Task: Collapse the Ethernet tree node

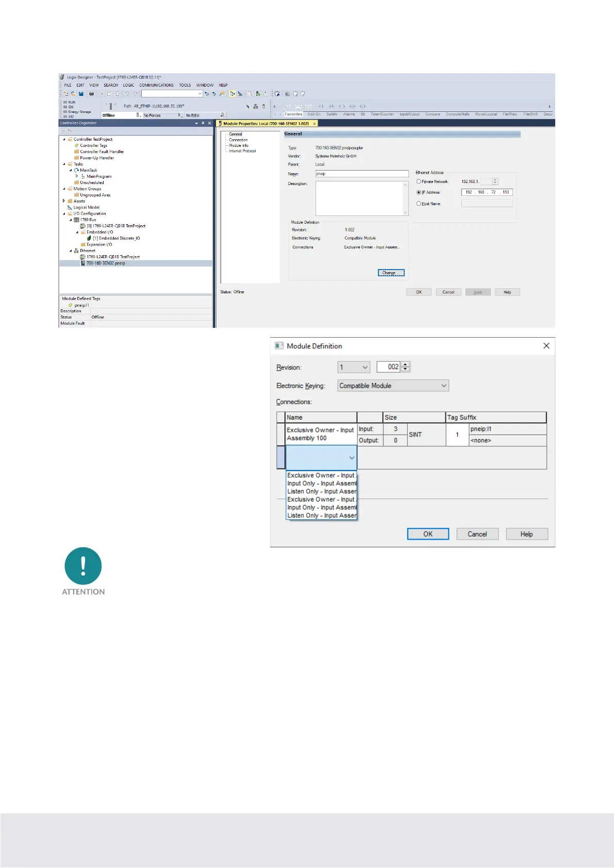Action: tap(71, 251)
